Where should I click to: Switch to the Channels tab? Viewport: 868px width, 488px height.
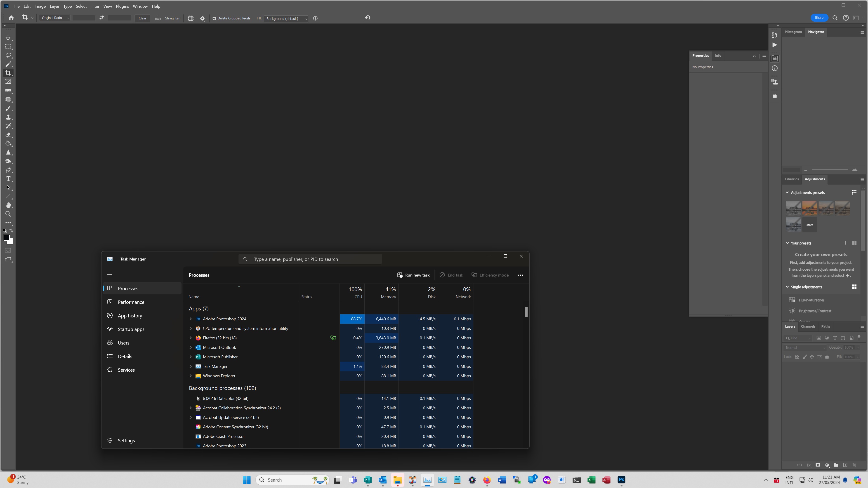(808, 326)
